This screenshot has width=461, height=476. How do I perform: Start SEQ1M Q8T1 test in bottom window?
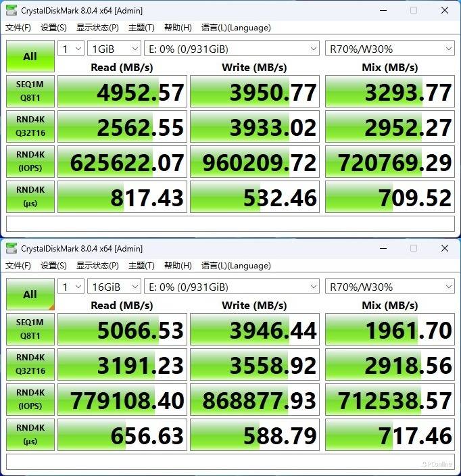coord(30,329)
